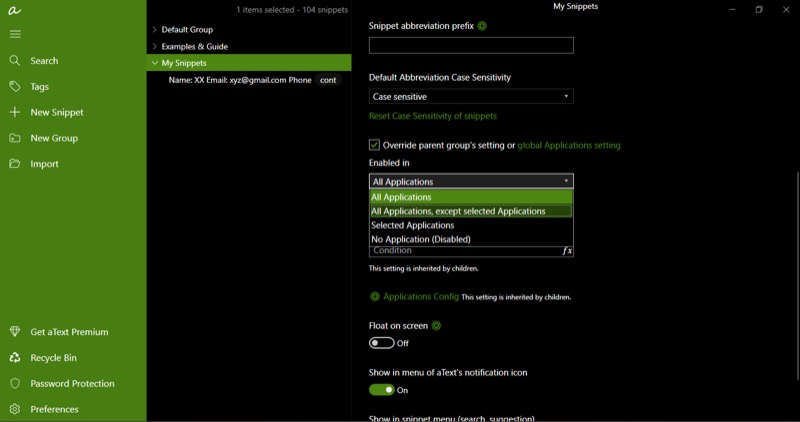
Task: Click the Snippet abbreviation prefix input field
Action: tap(471, 45)
